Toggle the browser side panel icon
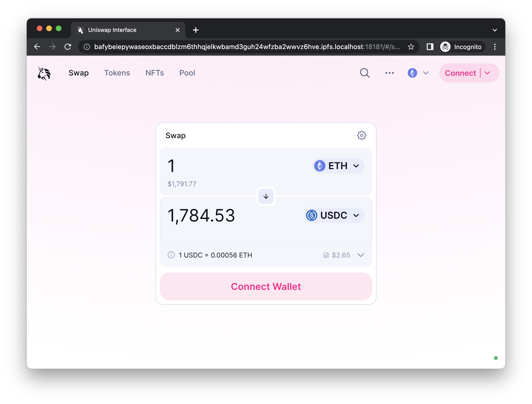 (x=430, y=47)
